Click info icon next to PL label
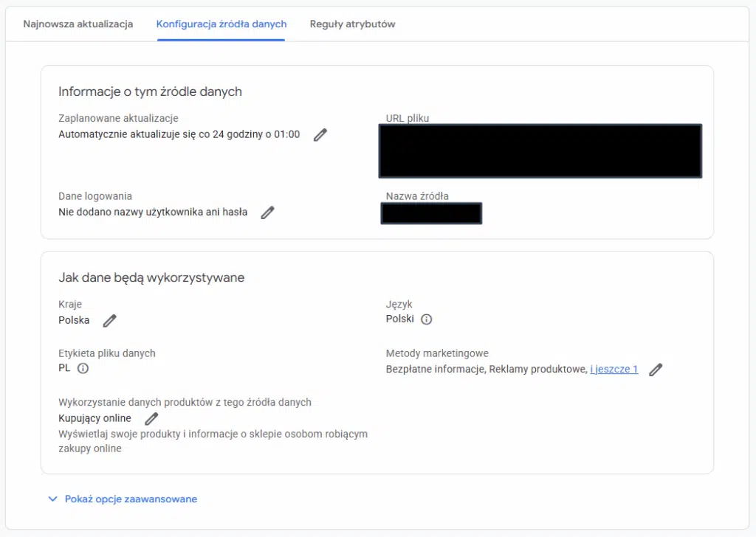 (83, 369)
